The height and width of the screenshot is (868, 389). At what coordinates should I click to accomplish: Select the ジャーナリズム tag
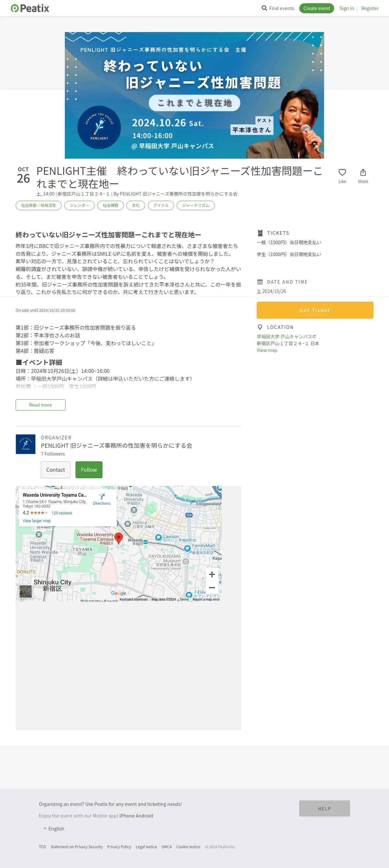click(x=196, y=205)
